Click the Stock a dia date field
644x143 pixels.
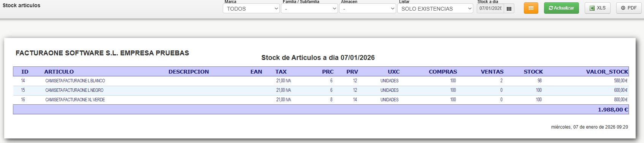[490, 8]
